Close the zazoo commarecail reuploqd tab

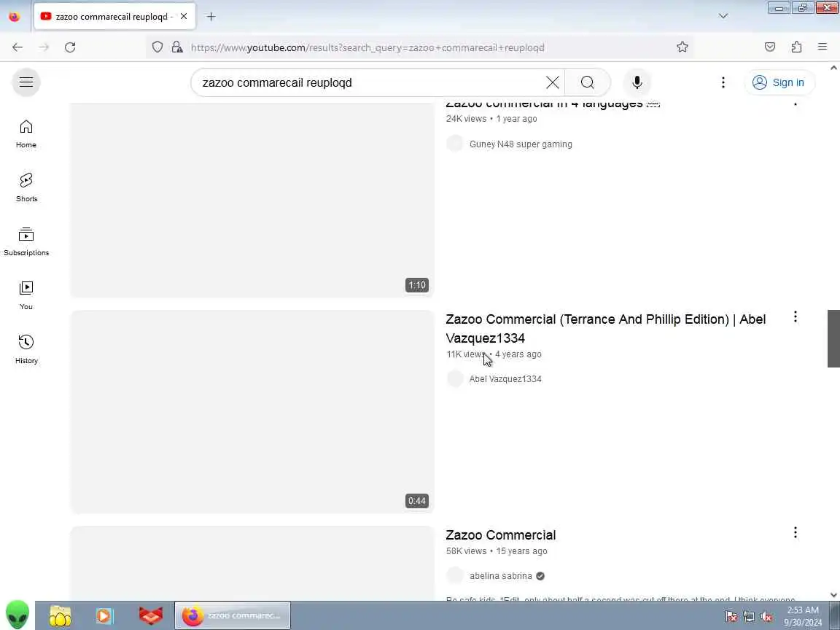tap(184, 17)
